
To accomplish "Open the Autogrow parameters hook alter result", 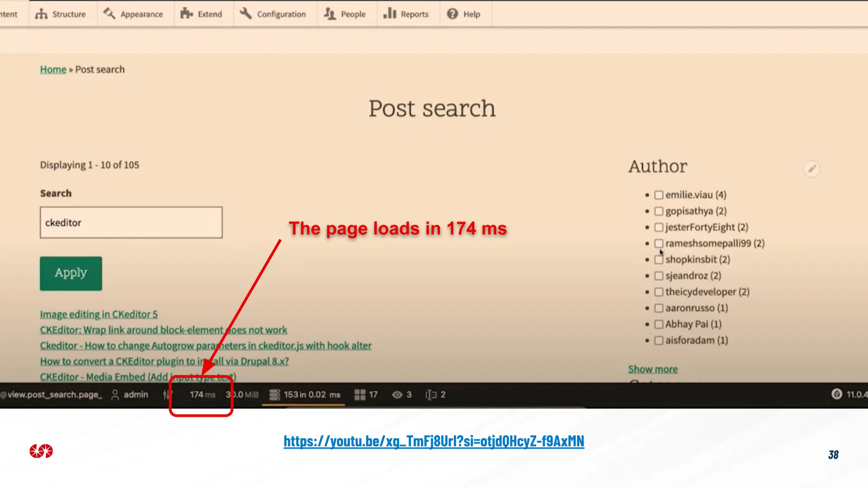I will [206, 346].
